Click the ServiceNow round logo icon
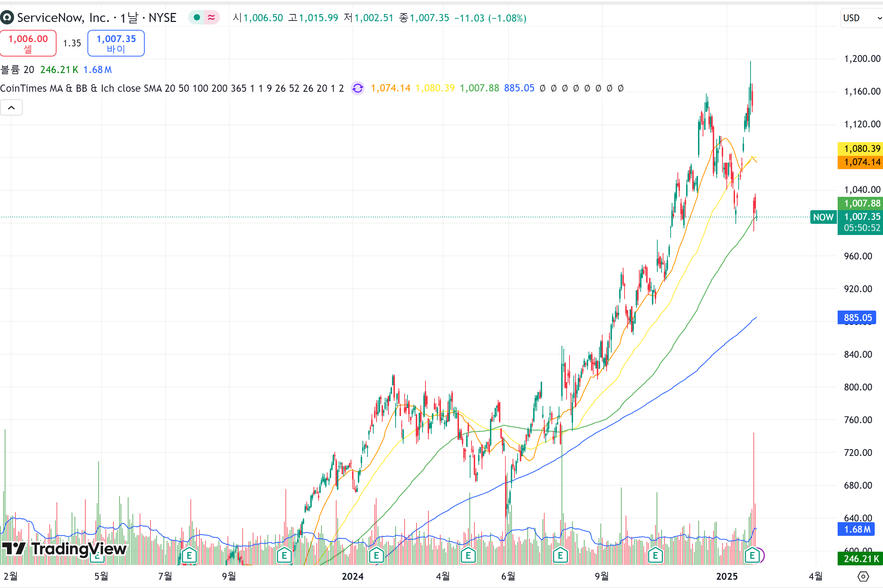 (7, 17)
